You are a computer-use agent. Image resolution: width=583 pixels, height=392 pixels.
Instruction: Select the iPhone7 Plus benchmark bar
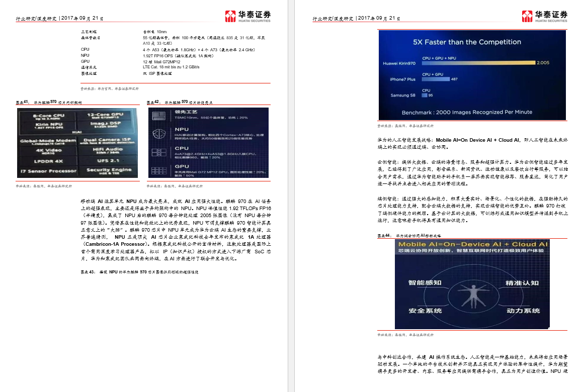tap(436, 79)
